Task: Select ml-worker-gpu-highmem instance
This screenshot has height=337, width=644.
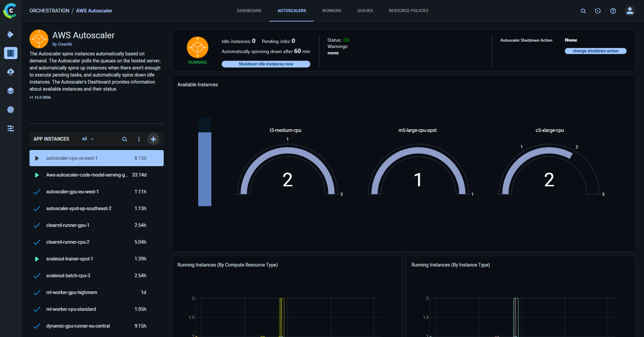Action: [x=97, y=292]
